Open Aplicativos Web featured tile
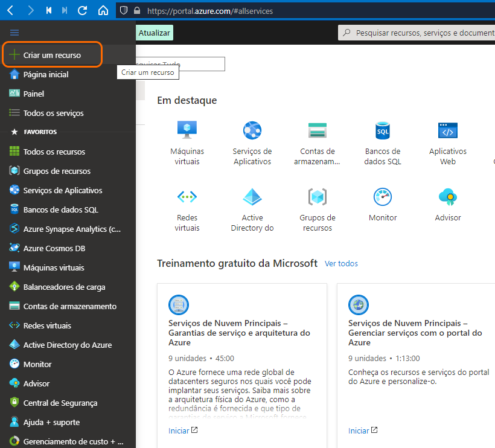The width and height of the screenshot is (495, 448). coord(448,143)
